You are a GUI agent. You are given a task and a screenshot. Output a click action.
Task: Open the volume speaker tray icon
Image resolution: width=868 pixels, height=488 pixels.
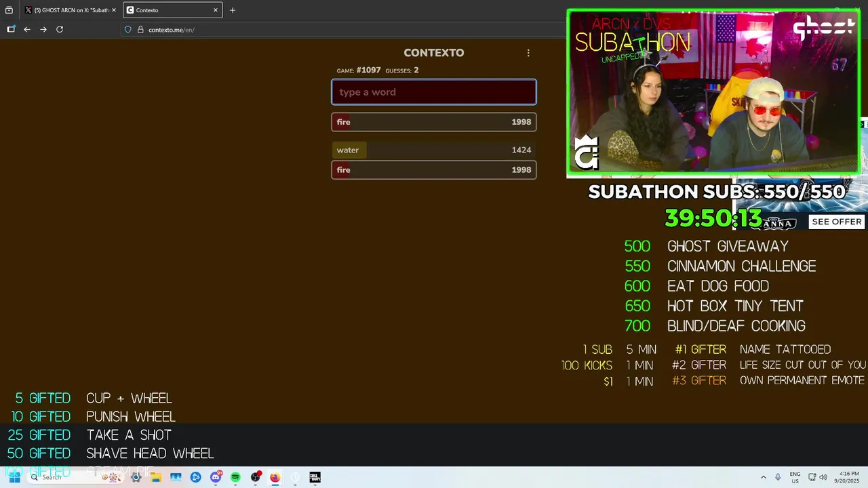pyautogui.click(x=823, y=477)
